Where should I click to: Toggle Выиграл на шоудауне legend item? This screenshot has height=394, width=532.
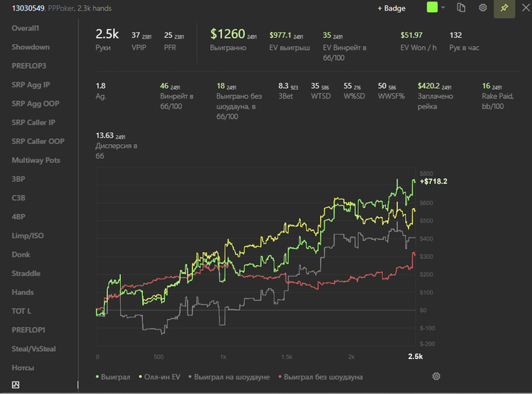(229, 377)
